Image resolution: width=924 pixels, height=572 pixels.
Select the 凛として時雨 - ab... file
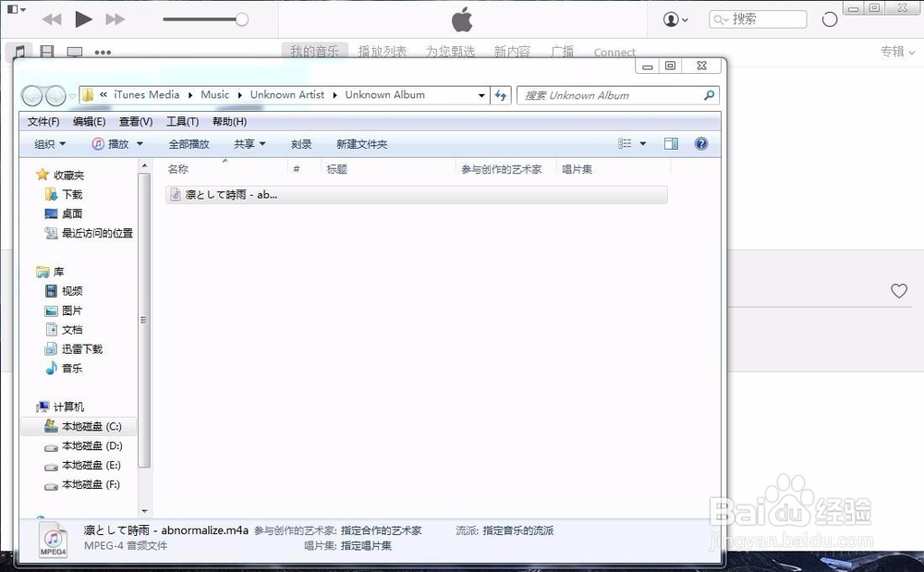416,195
